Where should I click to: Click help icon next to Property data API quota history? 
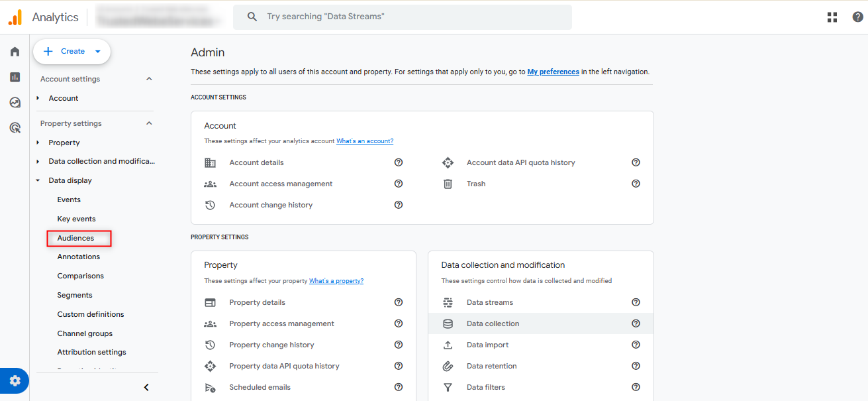(x=399, y=366)
